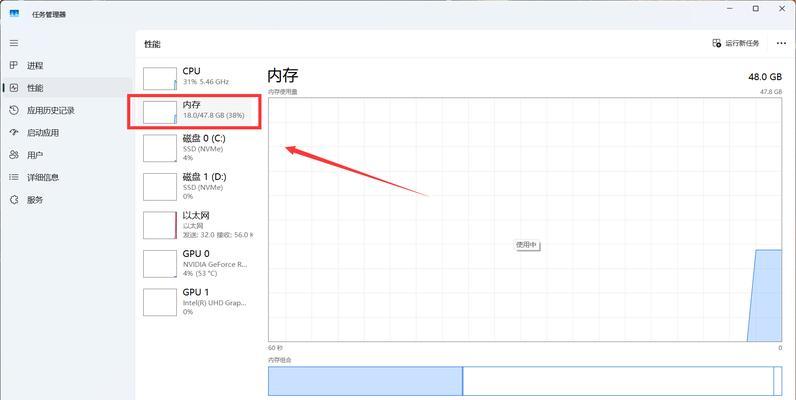The height and width of the screenshot is (400, 796).
Task: Click the 用户 users icon
Action: point(14,155)
